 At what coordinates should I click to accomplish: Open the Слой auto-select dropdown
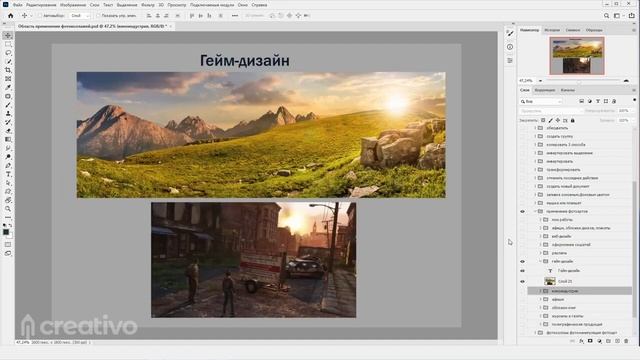click(80, 16)
